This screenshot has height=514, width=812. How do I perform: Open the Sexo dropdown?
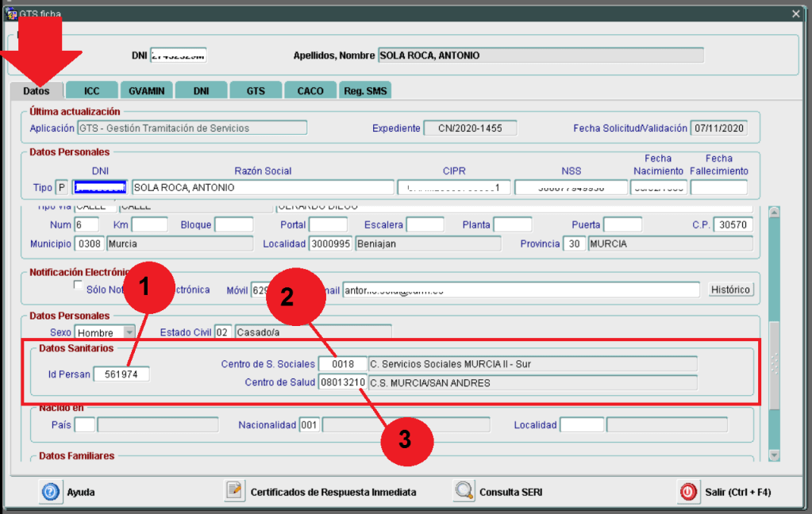[x=129, y=332]
